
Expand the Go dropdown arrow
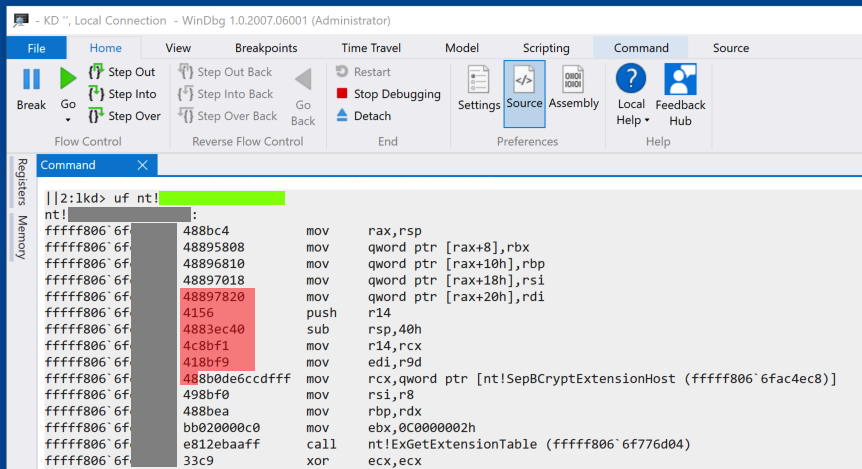tap(68, 120)
